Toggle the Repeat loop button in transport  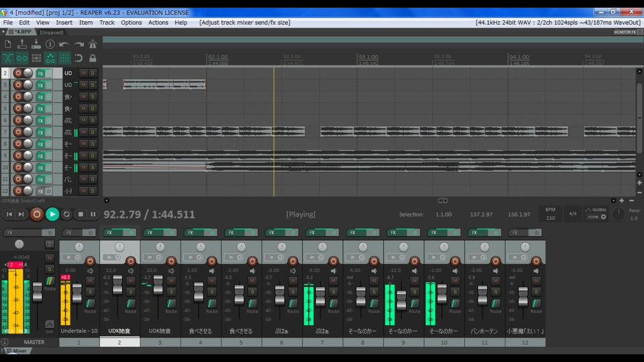coord(66,215)
